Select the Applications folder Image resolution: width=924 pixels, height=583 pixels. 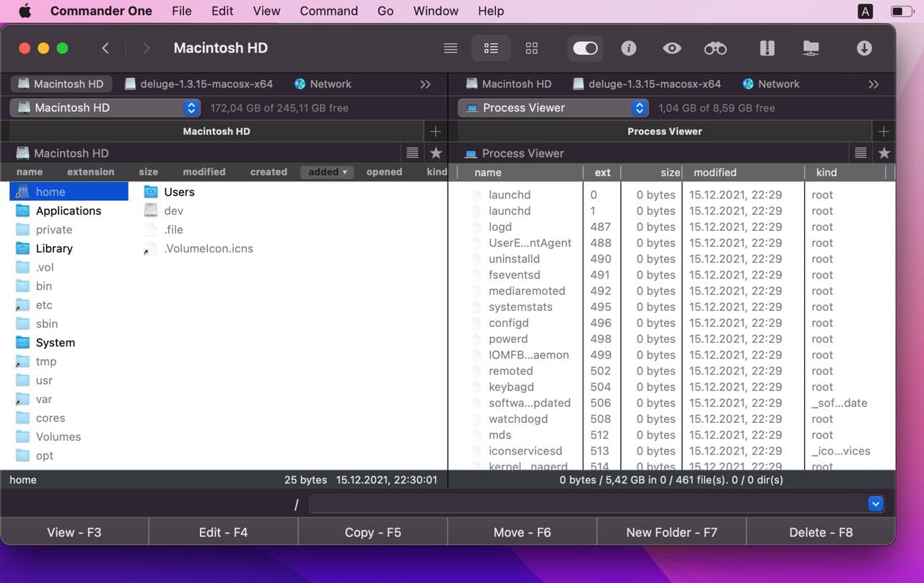69,211
